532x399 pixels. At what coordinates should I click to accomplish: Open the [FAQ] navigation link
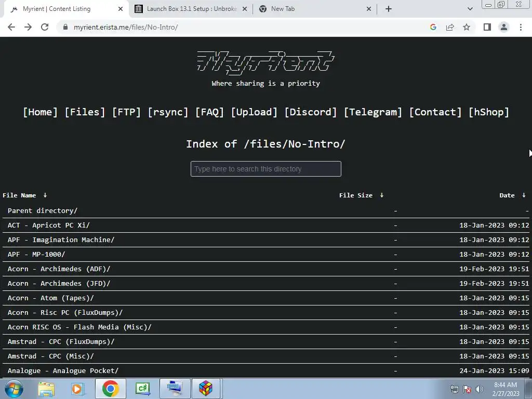[x=209, y=112]
